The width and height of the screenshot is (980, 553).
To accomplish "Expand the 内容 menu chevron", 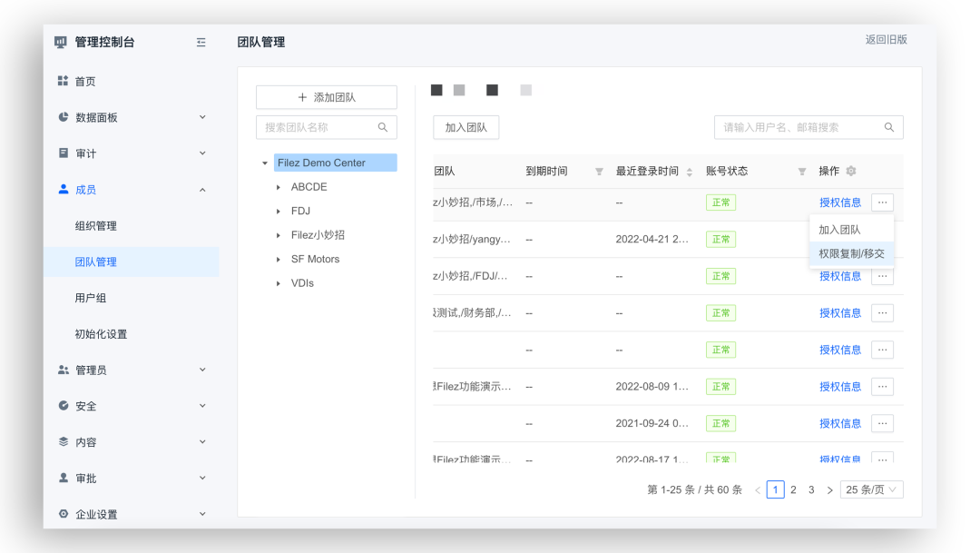I will click(202, 441).
